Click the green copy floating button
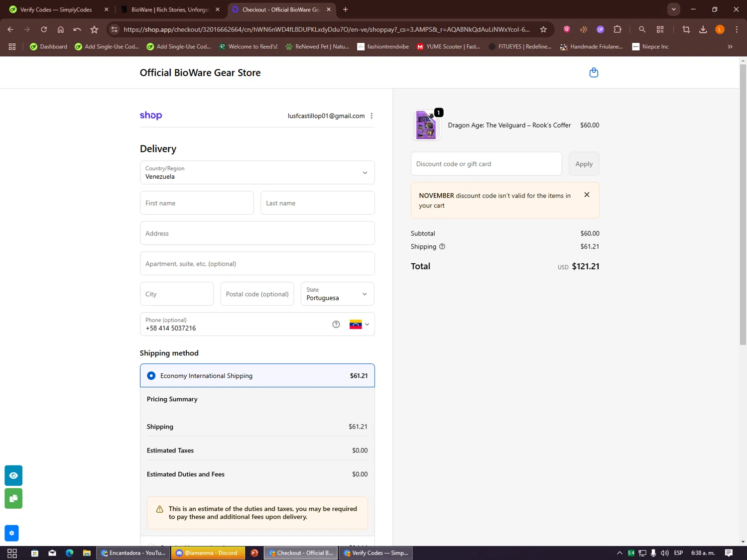 tap(13, 498)
